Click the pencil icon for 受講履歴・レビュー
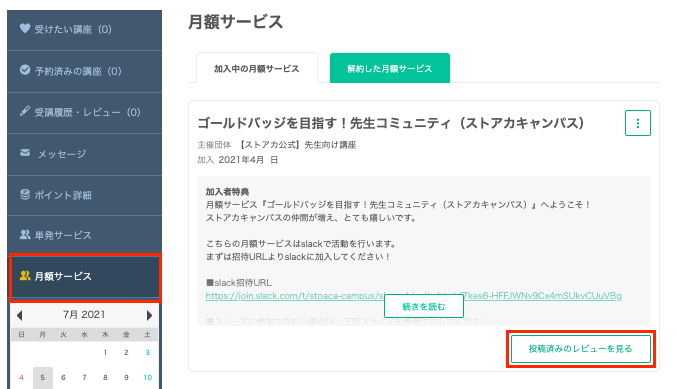This screenshot has width=679, height=389. [x=25, y=111]
